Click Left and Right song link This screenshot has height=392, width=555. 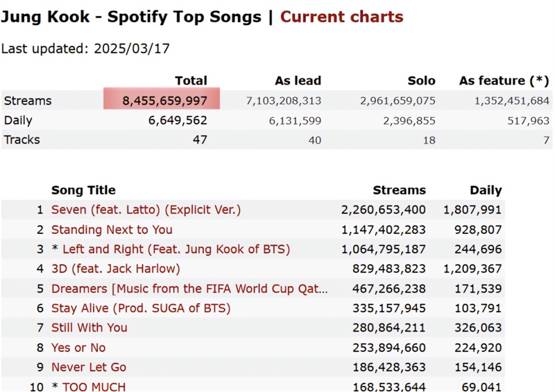pyautogui.click(x=176, y=249)
